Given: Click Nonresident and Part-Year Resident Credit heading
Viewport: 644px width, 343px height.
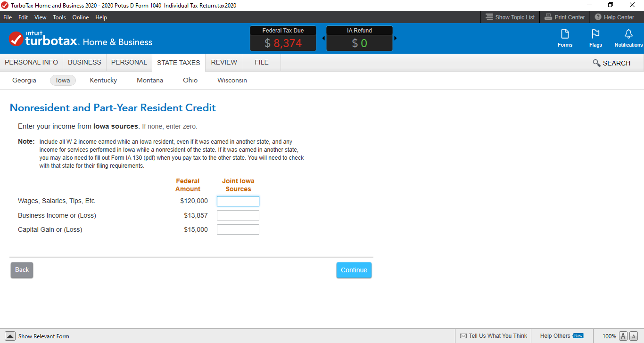Looking at the screenshot, I should pyautogui.click(x=113, y=107).
